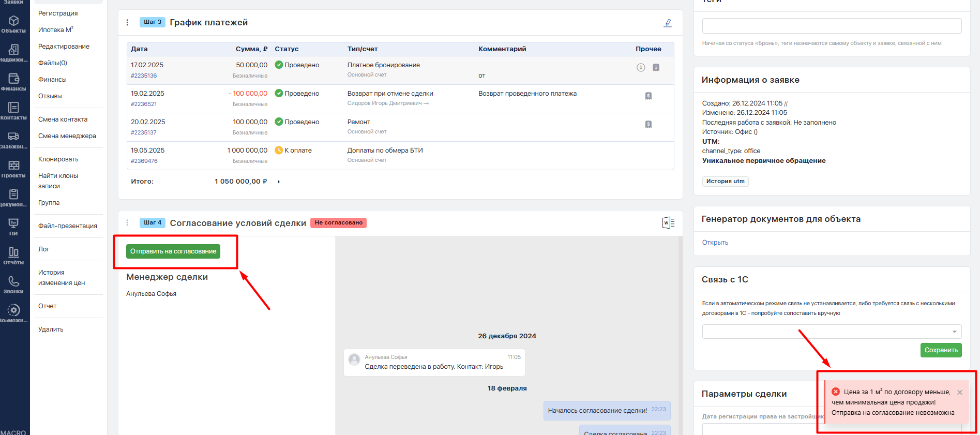Open the Звонки phone icon
Image resolution: width=980 pixels, height=435 pixels.
point(13,284)
